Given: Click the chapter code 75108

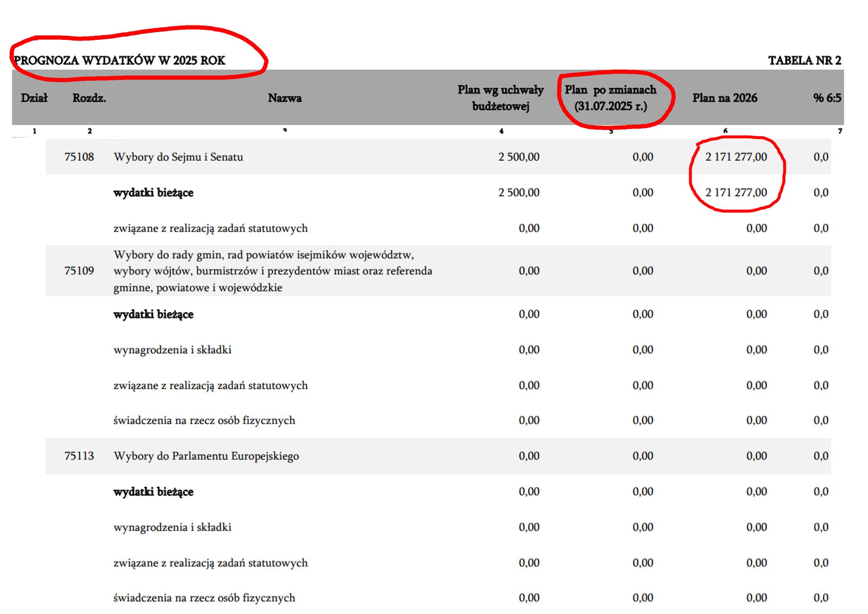Looking at the screenshot, I should pyautogui.click(x=79, y=157).
